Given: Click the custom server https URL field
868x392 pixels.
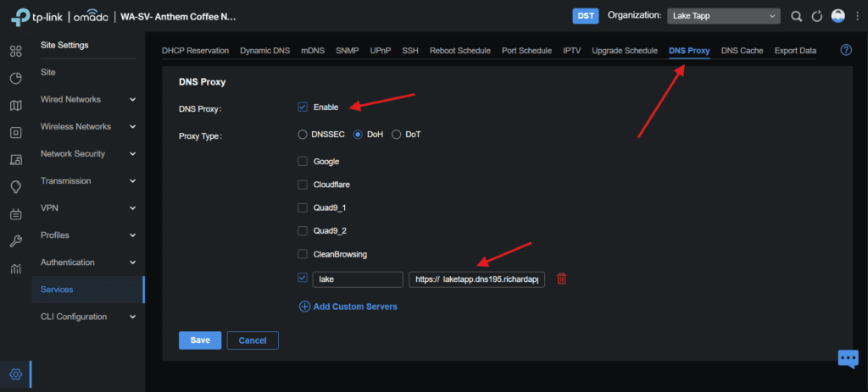Looking at the screenshot, I should [476, 279].
